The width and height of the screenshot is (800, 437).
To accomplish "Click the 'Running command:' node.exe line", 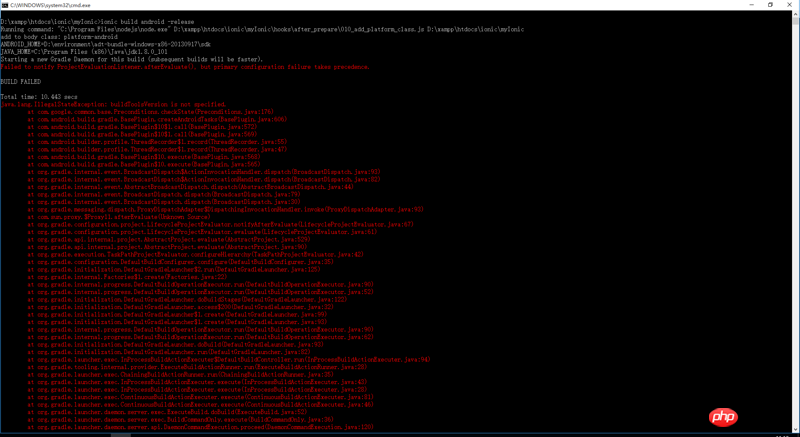I will pos(262,30).
